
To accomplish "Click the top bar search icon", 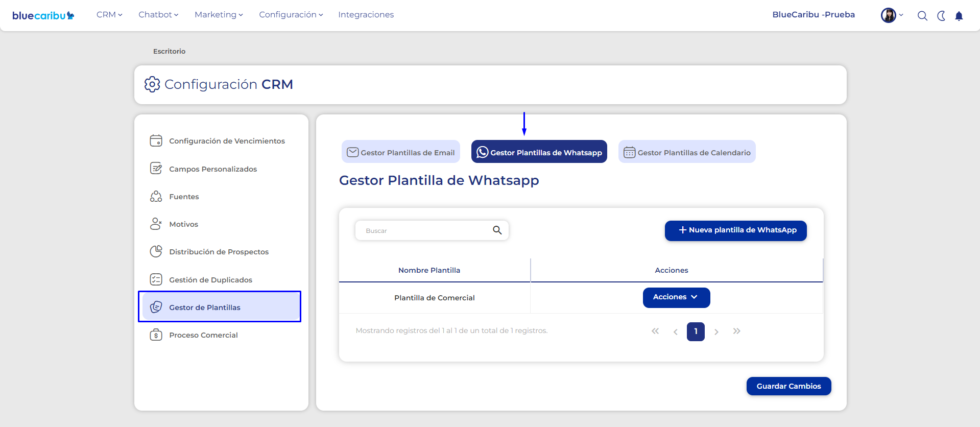I will point(922,16).
